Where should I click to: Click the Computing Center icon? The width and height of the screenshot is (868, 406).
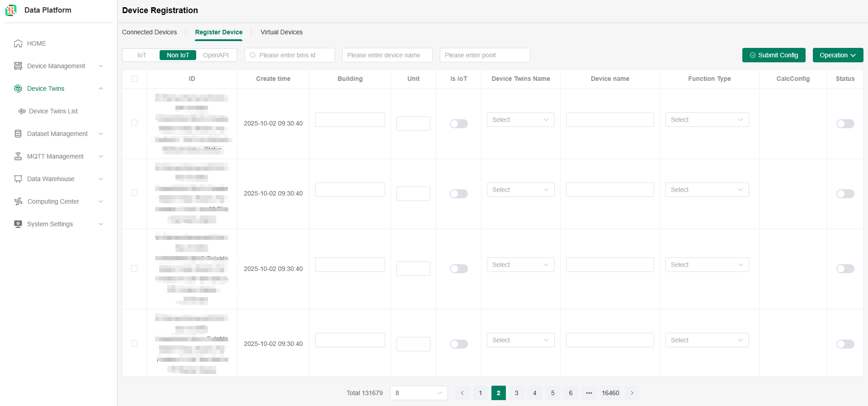point(18,201)
